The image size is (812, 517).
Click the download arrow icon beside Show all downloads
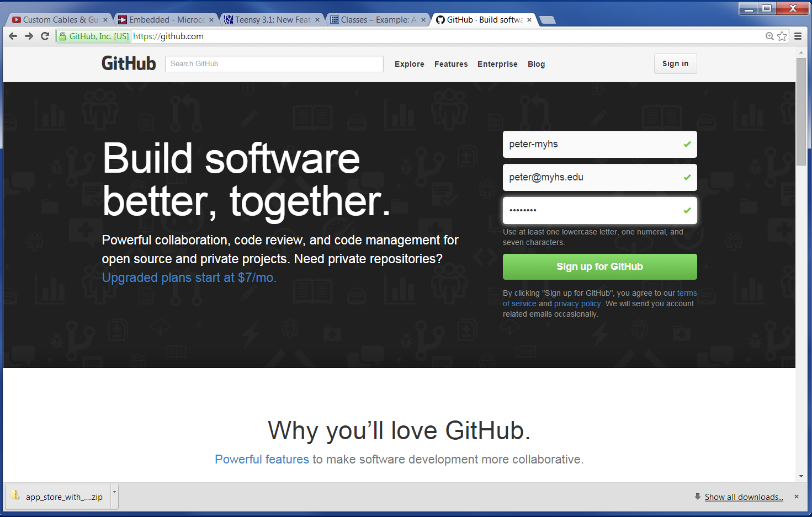[x=698, y=497]
